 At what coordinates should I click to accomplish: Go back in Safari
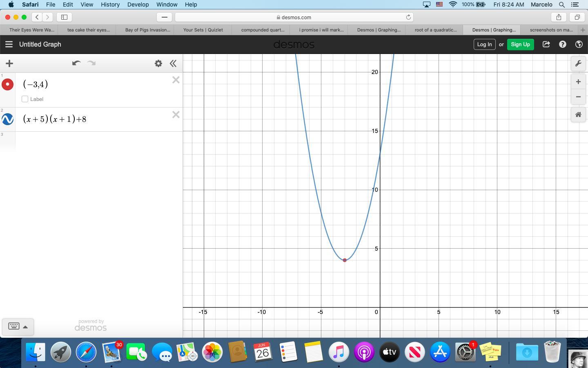pos(37,17)
